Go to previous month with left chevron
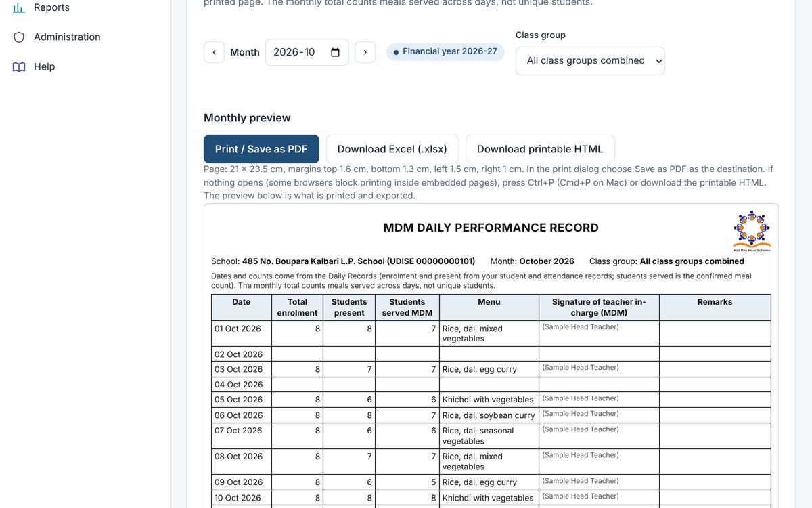 pyautogui.click(x=214, y=52)
